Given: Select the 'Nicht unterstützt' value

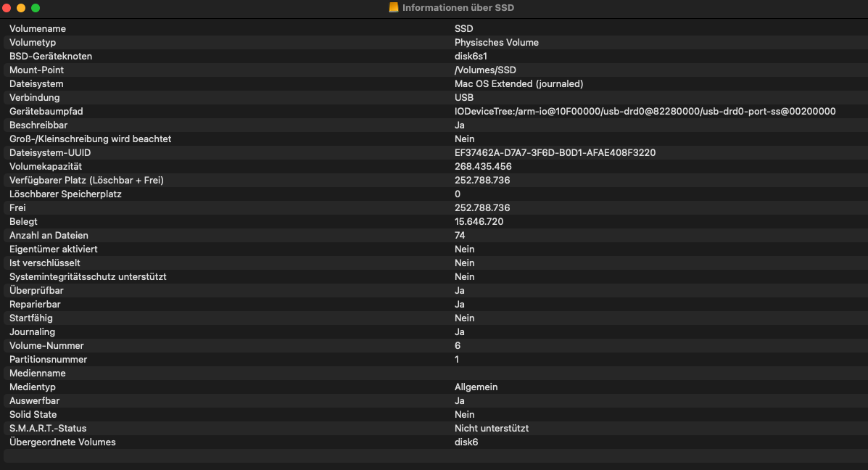Looking at the screenshot, I should [491, 429].
